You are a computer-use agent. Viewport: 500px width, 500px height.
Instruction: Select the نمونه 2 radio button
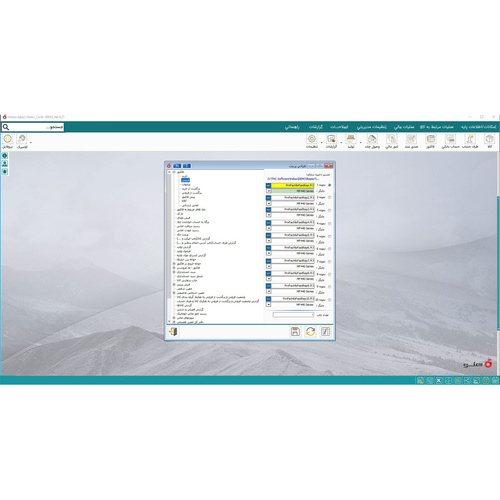[330, 198]
